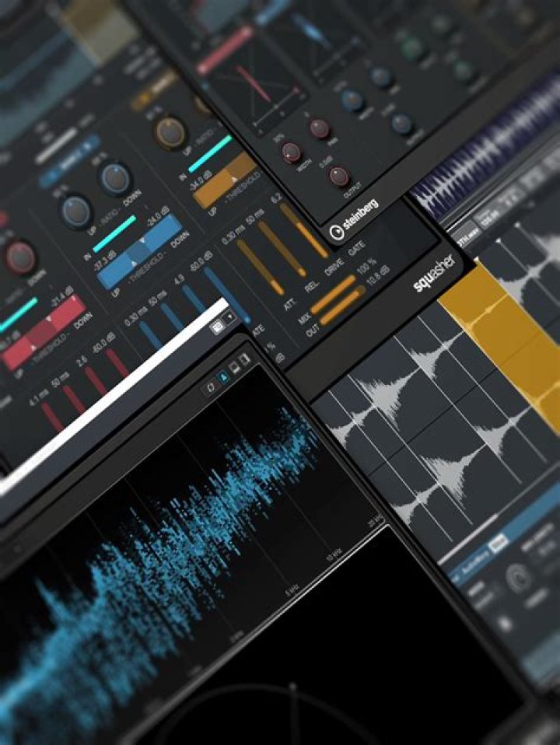Click the snapshot icon in the analyzer window header
Viewport: 560px width, 745px height.
tap(217, 327)
